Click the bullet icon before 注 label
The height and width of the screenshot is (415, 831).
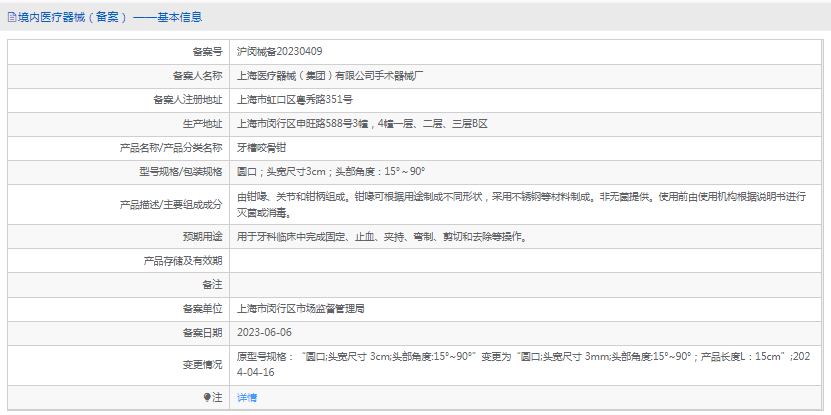pos(207,398)
